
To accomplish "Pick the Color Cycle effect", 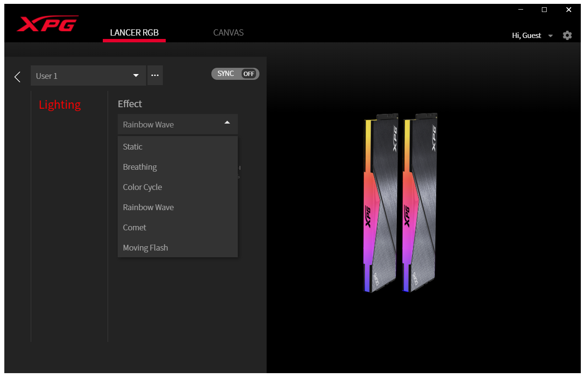I will point(178,187).
